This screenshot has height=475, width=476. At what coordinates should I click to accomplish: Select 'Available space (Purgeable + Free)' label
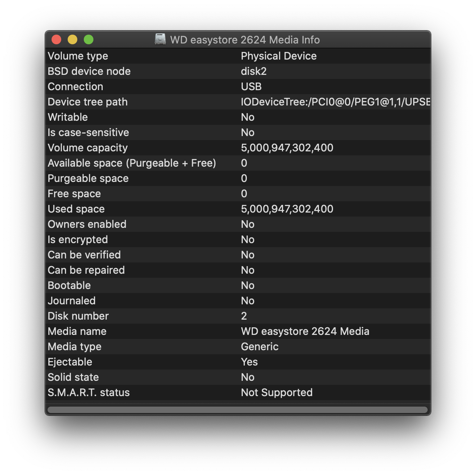click(132, 163)
